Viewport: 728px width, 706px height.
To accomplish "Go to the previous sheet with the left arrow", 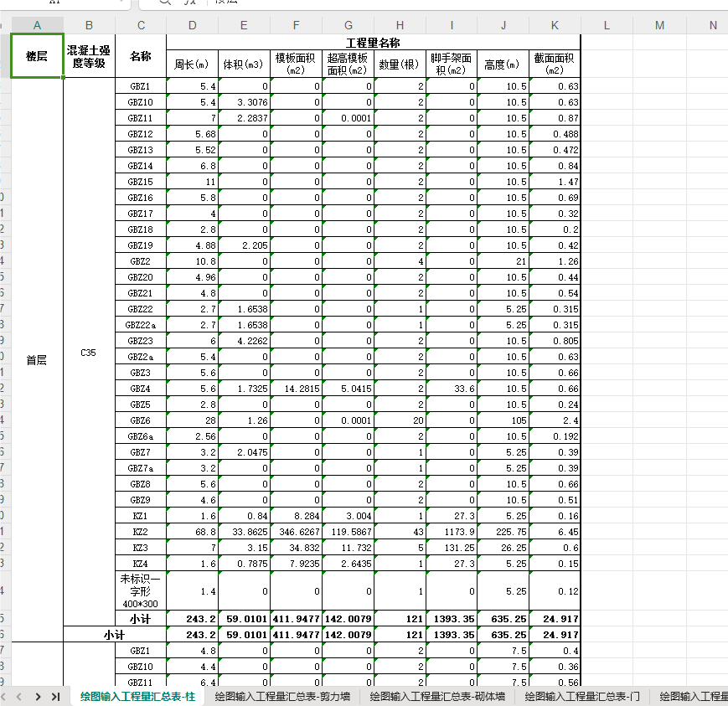I will tap(19, 696).
